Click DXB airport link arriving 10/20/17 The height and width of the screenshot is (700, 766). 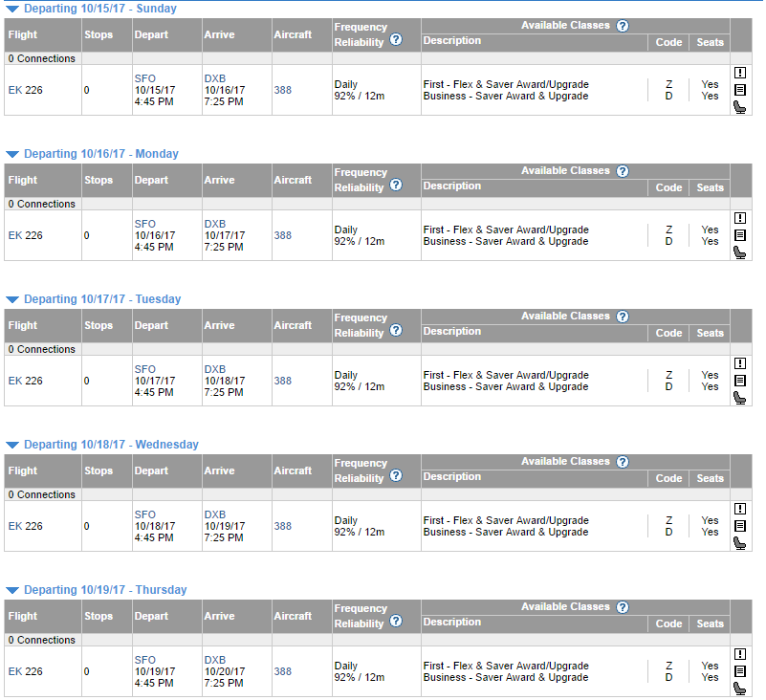[215, 660]
